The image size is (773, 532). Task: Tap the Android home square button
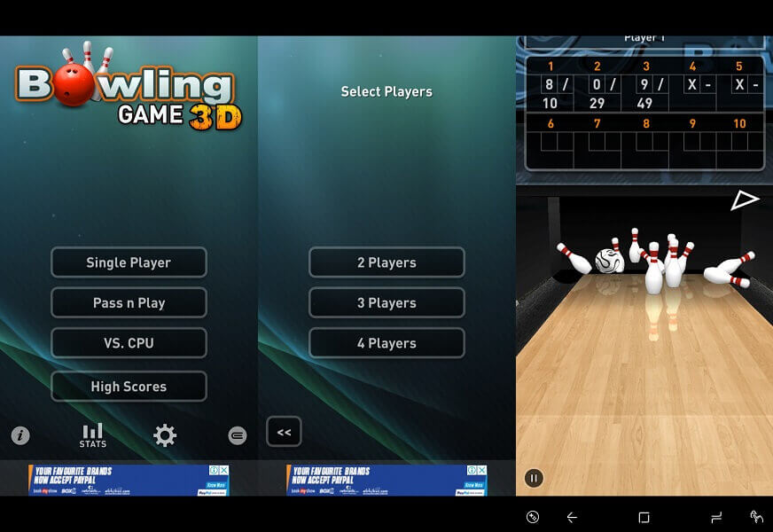click(644, 517)
